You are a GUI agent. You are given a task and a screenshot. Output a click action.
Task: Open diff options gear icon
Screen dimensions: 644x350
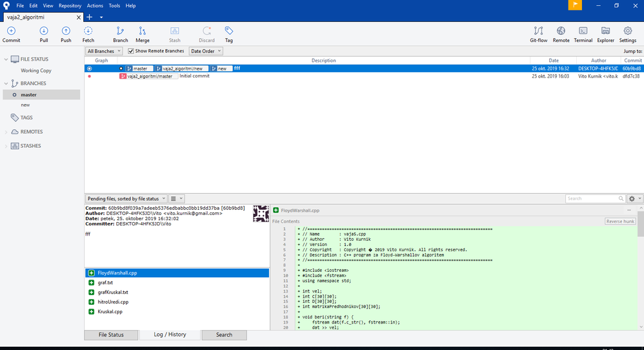point(632,198)
